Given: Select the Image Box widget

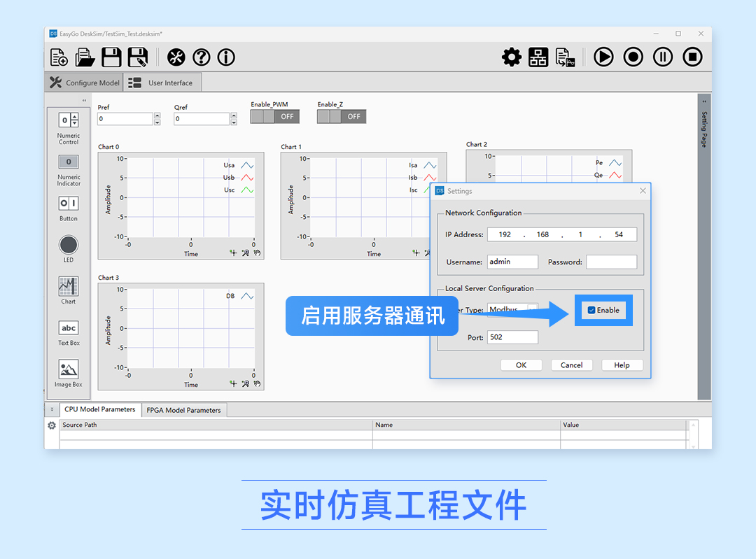Looking at the screenshot, I should click(x=69, y=374).
